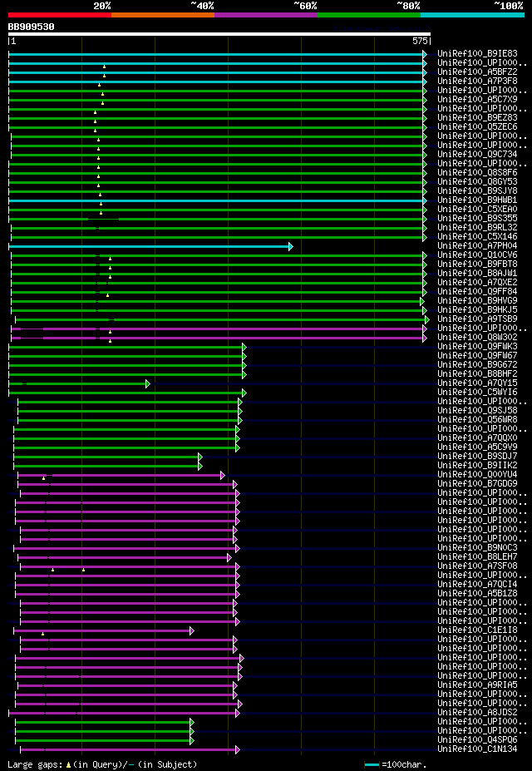Select the UniRef100_B9SJY8 label
The height and width of the screenshot is (771, 532).
click(x=477, y=190)
